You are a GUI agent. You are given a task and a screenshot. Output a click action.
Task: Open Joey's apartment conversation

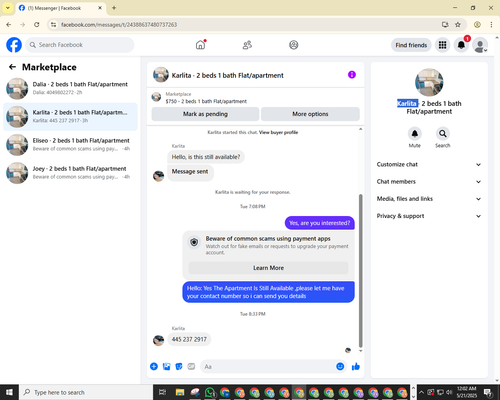[70, 173]
